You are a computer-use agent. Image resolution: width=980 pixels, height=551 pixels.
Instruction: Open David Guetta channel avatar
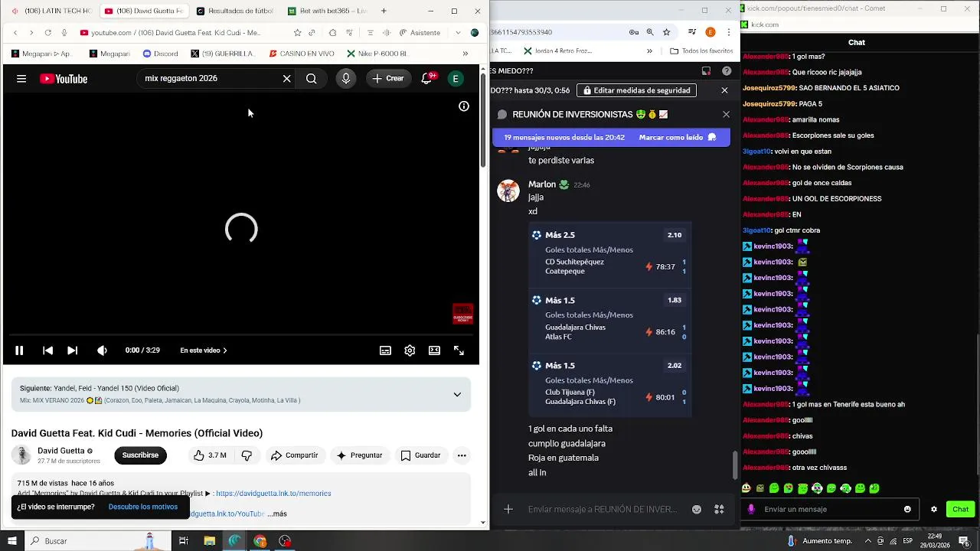(22, 455)
